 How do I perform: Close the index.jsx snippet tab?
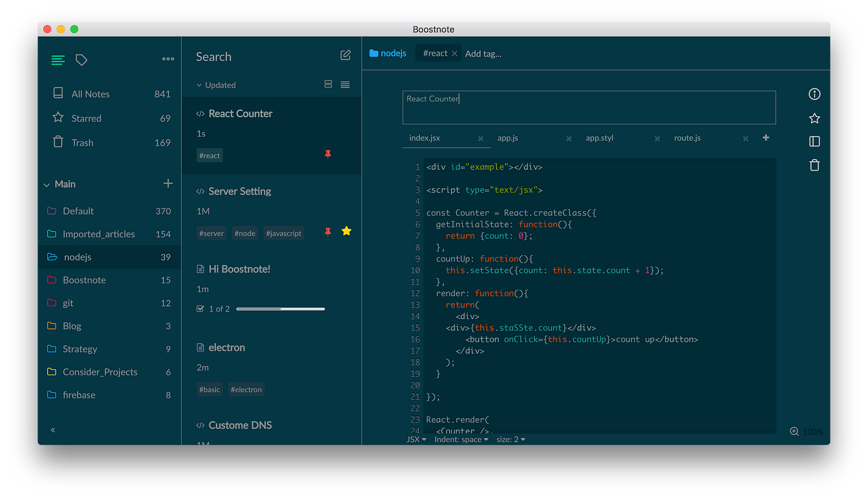481,138
